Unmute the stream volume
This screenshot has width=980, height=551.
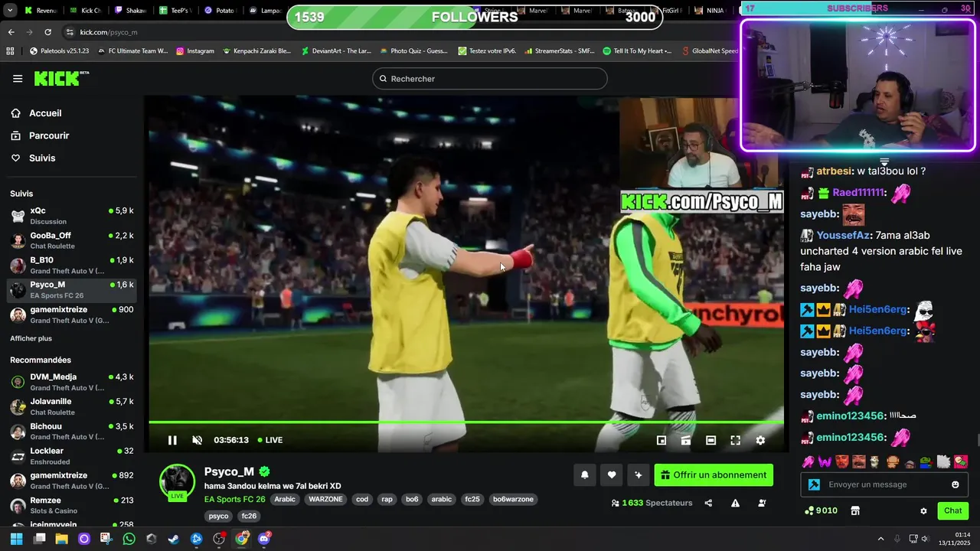[197, 440]
